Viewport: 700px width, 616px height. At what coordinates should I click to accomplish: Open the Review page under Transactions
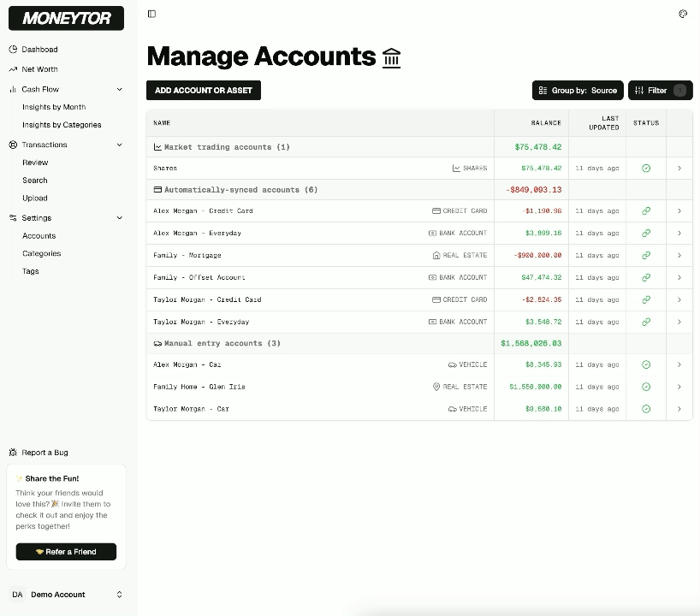pos(34,162)
